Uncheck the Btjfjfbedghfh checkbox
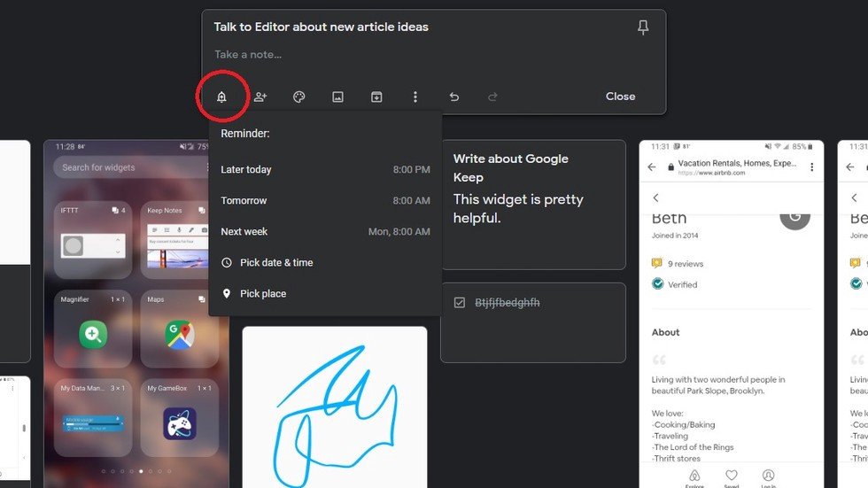Viewport: 868px width, 488px height. tap(460, 303)
